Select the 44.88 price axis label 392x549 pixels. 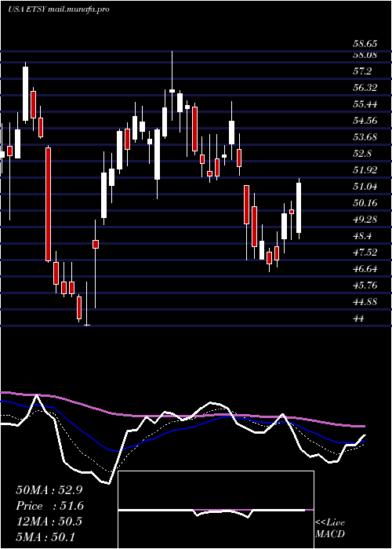click(365, 302)
